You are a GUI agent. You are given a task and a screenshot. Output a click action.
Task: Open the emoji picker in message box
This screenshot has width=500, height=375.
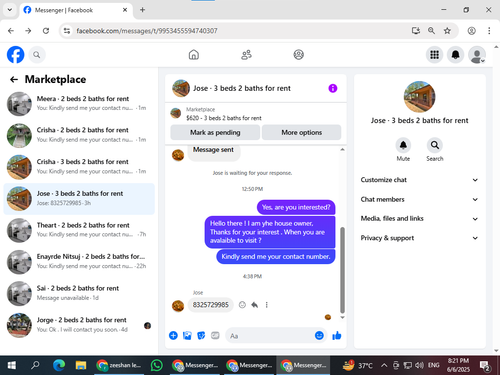pyautogui.click(x=319, y=335)
